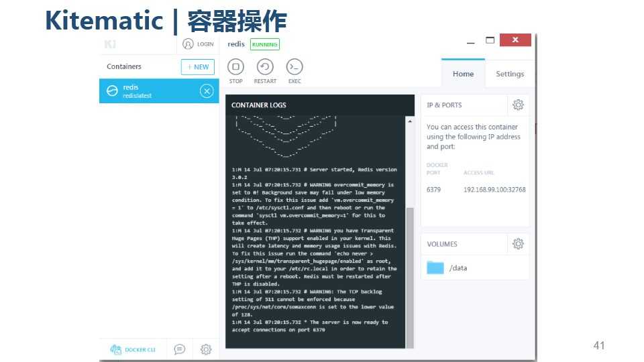Open the Docker CLI
Viewport: 644px width, 362px height.
133,350
